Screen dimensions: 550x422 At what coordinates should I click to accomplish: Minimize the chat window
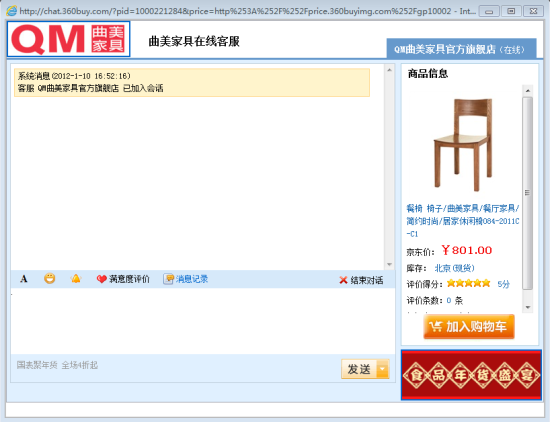point(489,11)
